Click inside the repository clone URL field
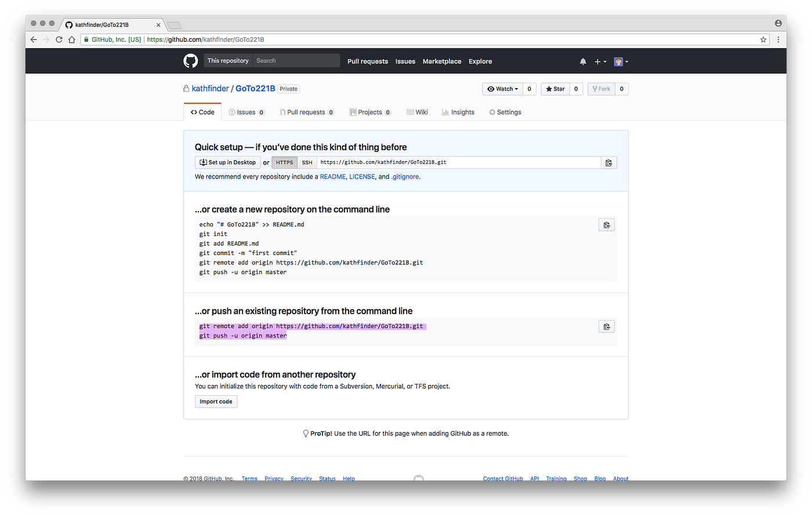 (x=458, y=162)
